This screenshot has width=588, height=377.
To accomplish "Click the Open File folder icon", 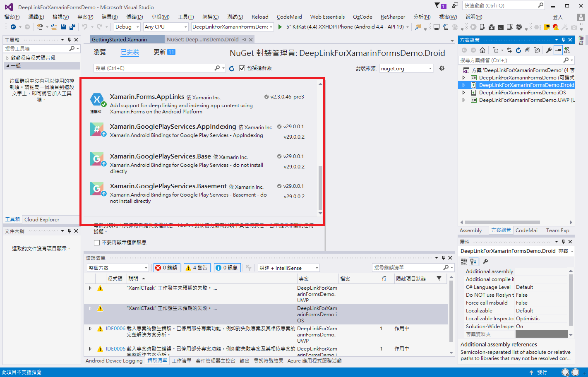I will coord(54,27).
